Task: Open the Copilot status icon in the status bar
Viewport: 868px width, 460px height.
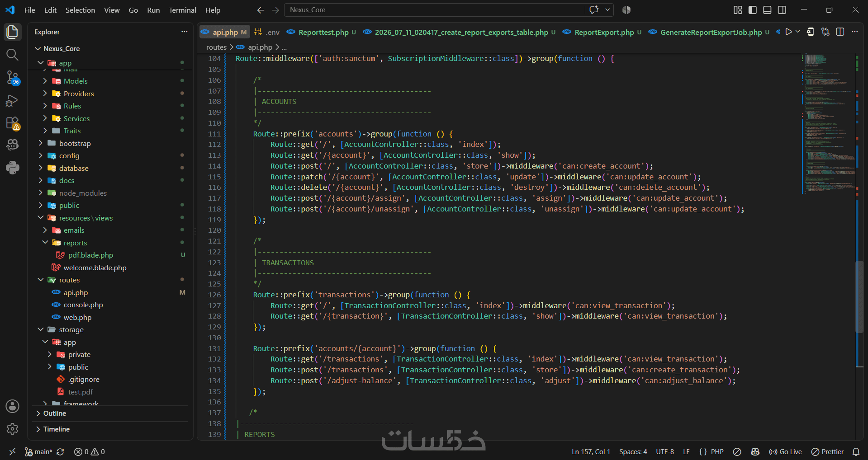Action: click(x=755, y=451)
